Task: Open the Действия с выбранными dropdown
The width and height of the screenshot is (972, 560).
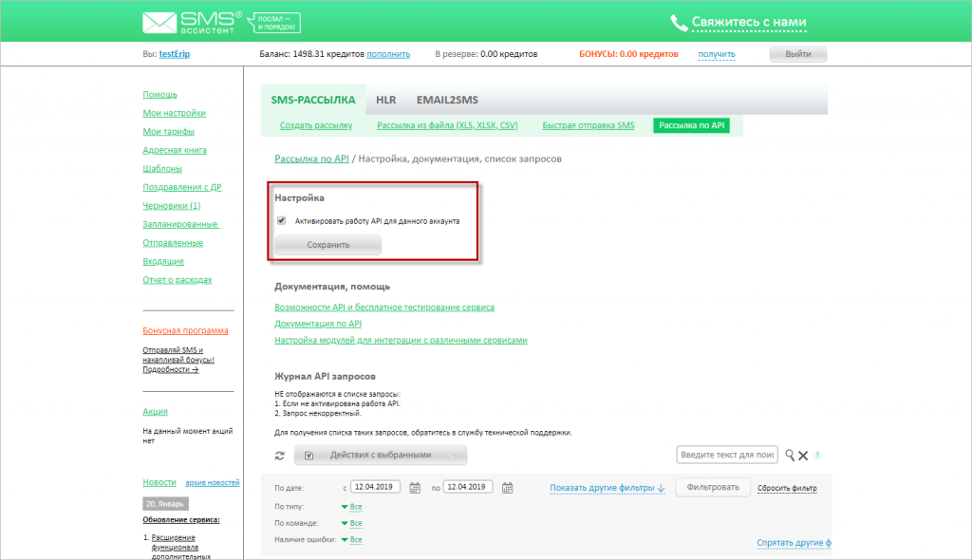Action: coord(381,456)
